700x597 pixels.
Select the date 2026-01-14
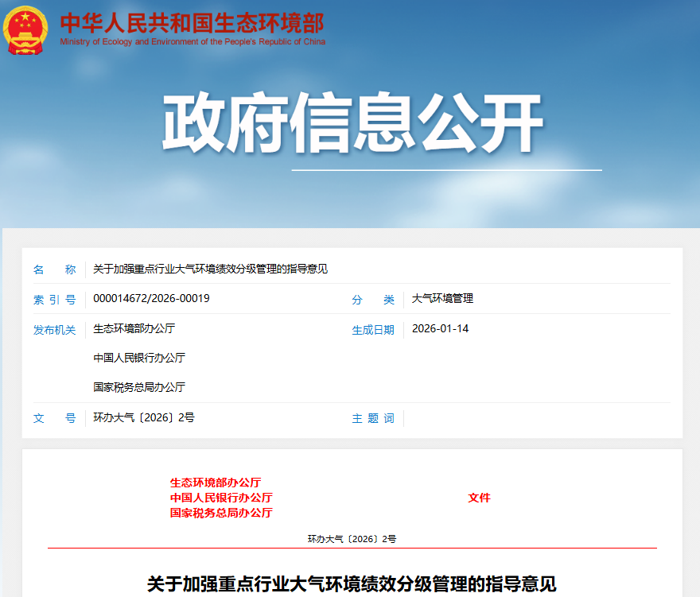[x=440, y=328]
